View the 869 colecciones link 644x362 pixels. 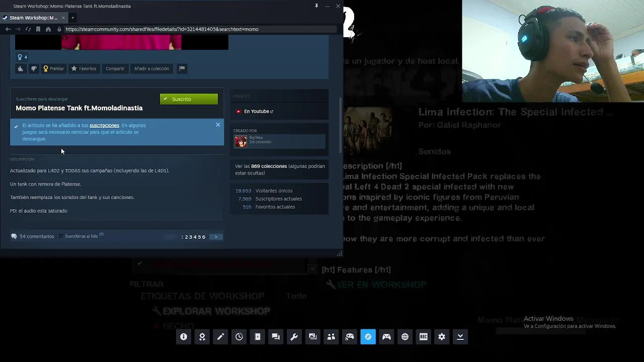pyautogui.click(x=269, y=166)
